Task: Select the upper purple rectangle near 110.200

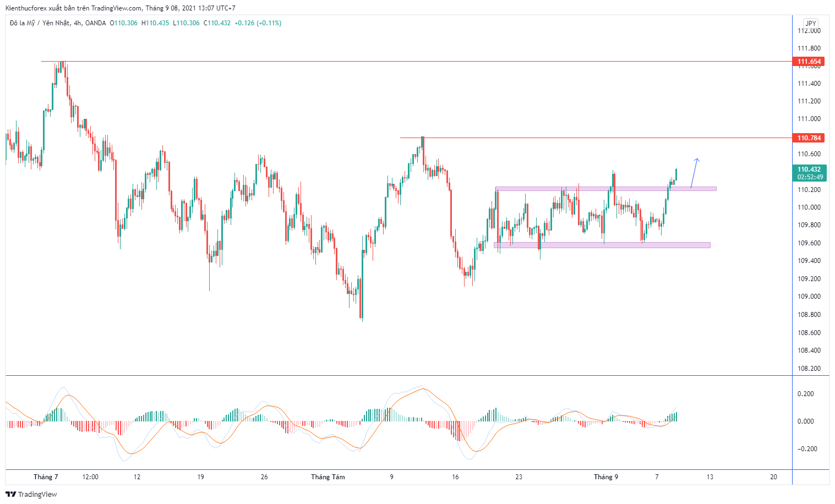Action: coord(606,189)
